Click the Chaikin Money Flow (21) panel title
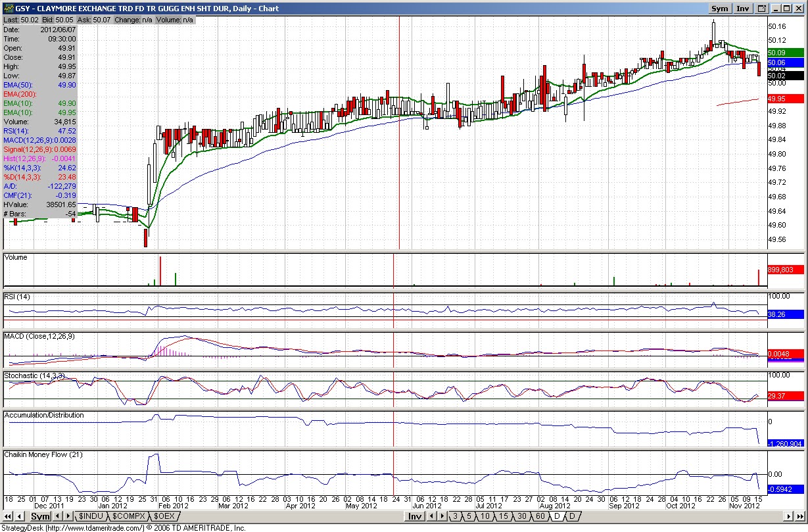Screen dimensions: 808x532 (x=43, y=454)
